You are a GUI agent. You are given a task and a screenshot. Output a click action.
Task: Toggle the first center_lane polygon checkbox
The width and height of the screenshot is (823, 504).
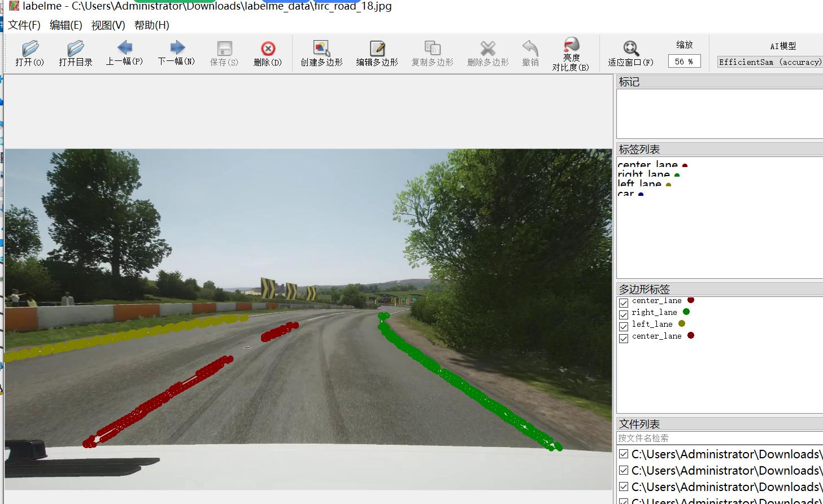coord(624,303)
